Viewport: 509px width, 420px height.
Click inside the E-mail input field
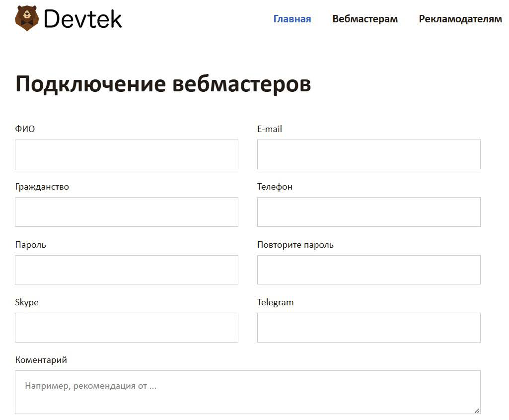tap(368, 154)
